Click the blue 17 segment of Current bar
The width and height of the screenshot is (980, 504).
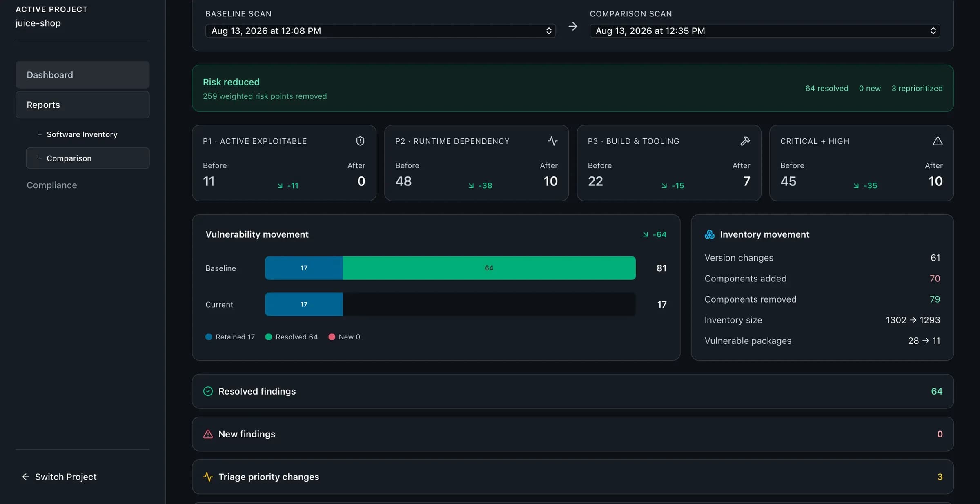coord(304,304)
